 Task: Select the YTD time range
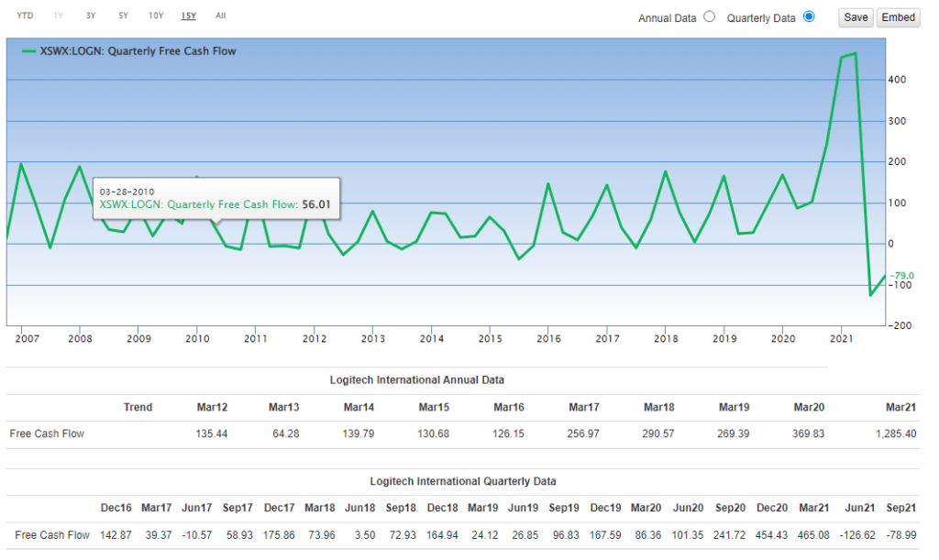25,16
